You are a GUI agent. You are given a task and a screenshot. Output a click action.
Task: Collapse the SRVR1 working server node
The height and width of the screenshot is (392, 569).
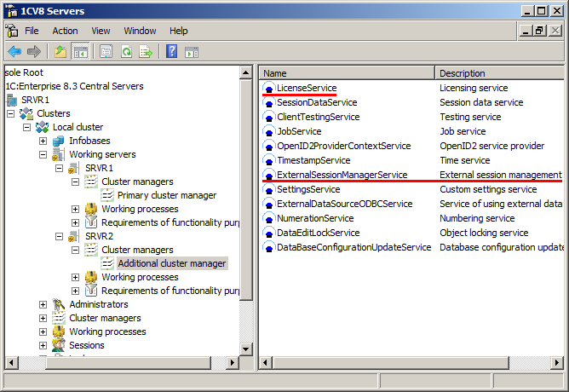tap(59, 168)
